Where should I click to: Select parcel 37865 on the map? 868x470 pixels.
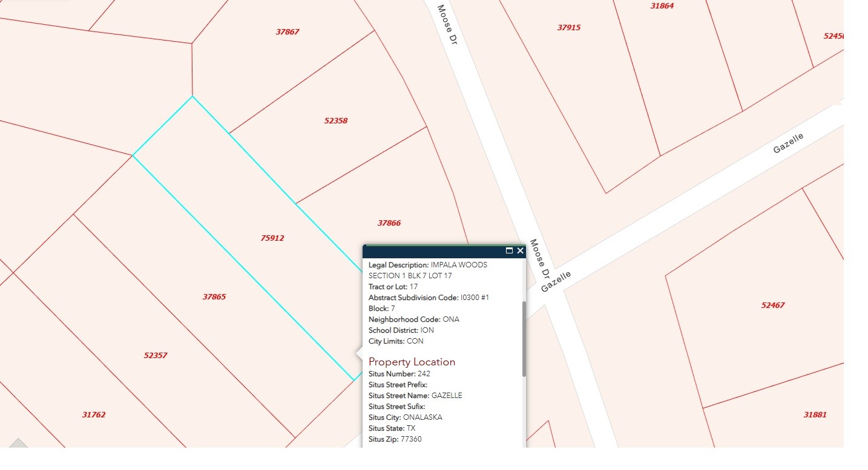coord(214,297)
